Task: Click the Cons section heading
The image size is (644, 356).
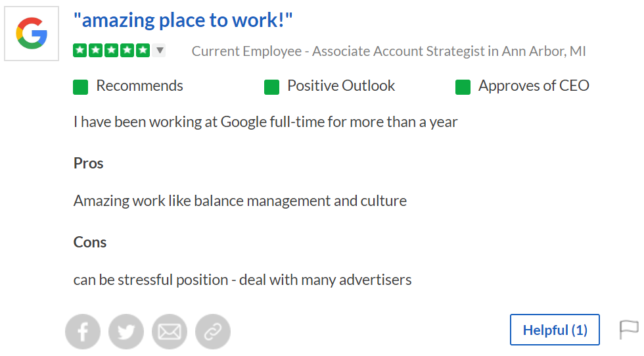Action: [90, 242]
